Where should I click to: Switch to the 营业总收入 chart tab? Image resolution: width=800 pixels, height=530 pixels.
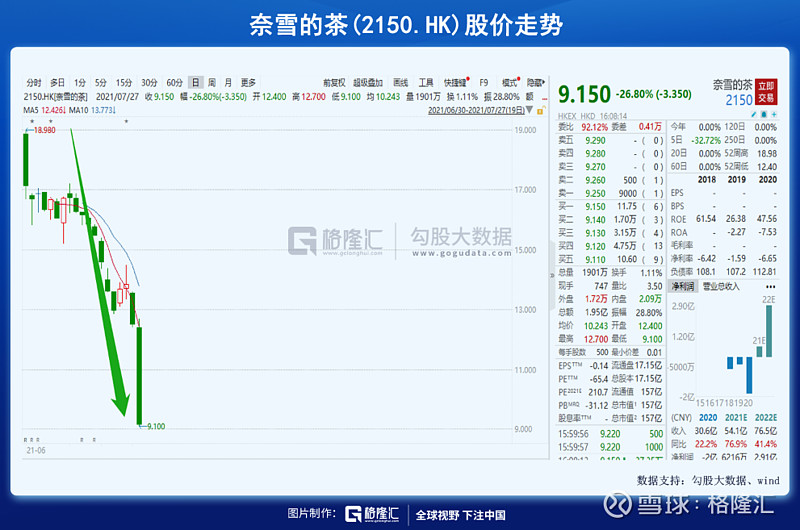[x=721, y=287]
